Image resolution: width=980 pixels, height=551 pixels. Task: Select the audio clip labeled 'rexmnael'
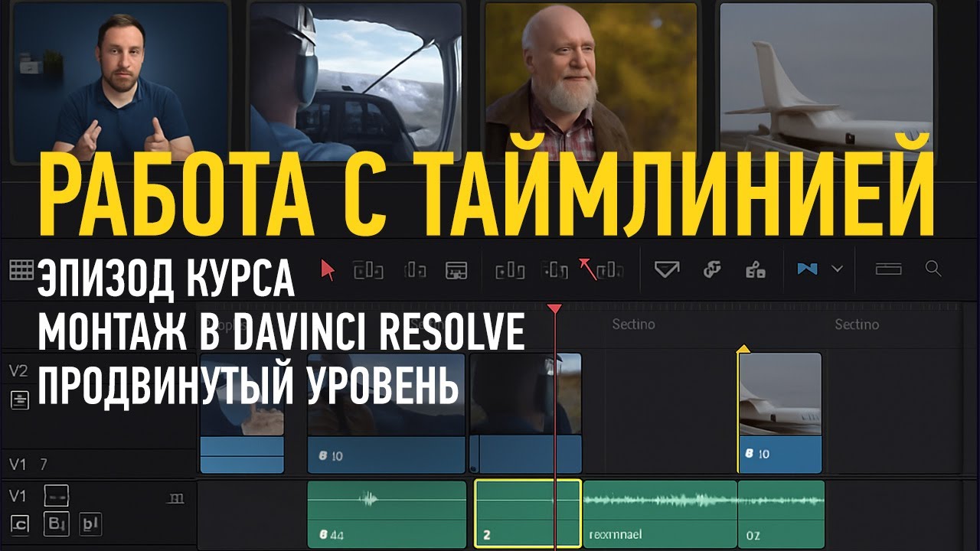tap(660, 514)
